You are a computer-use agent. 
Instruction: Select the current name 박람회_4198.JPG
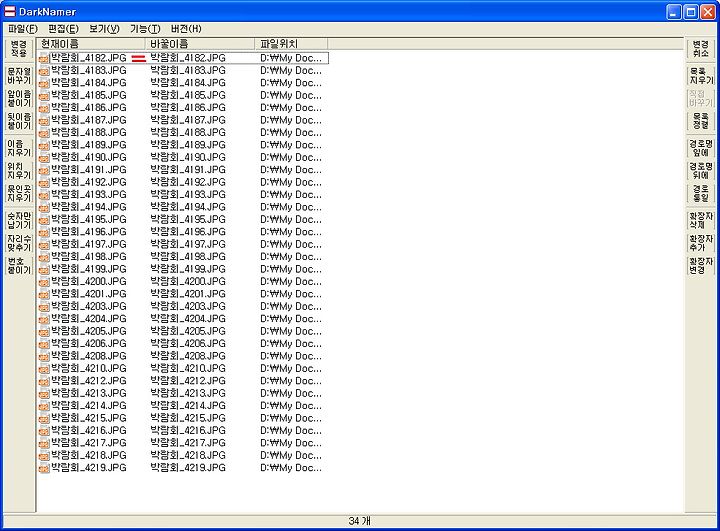(x=88, y=257)
